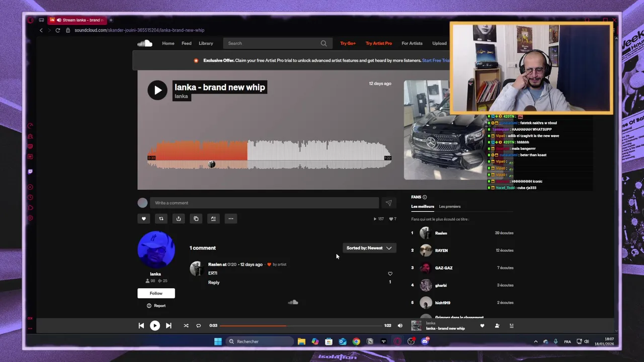Viewport: 644px width, 362px height.
Task: Like the current track in the player bar
Action: point(482,326)
